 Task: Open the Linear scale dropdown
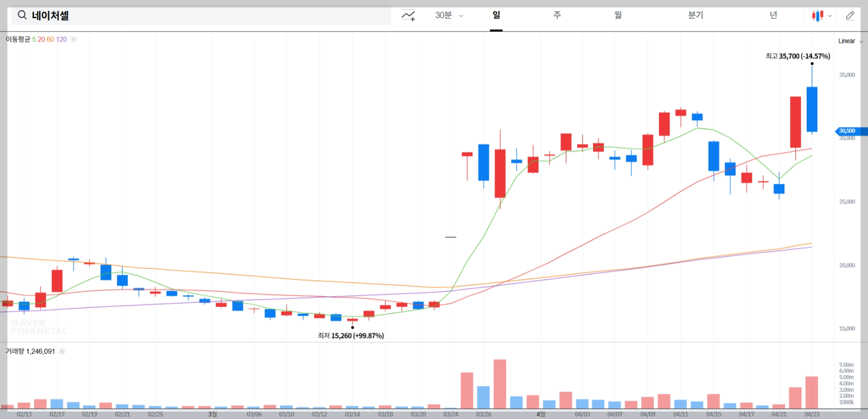click(x=850, y=41)
